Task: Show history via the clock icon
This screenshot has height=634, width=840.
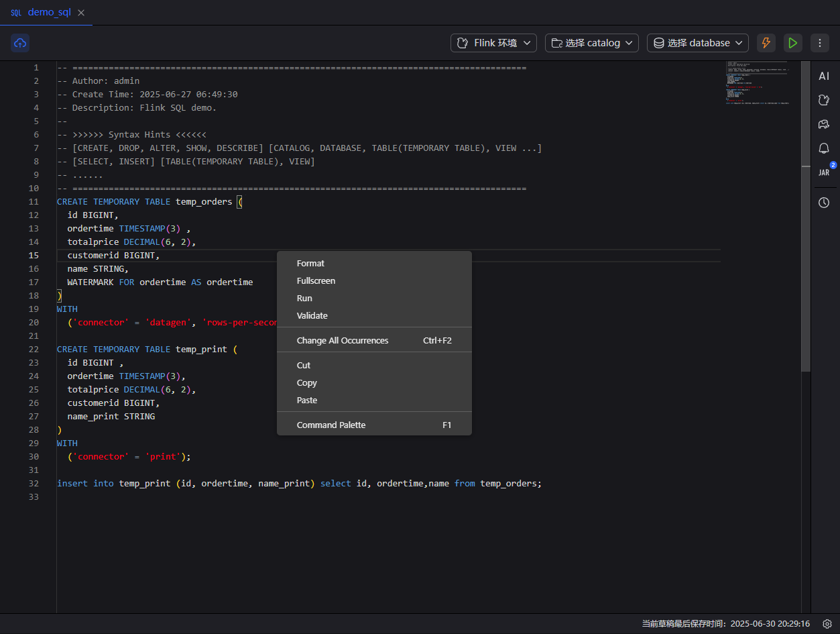Action: coord(824,203)
